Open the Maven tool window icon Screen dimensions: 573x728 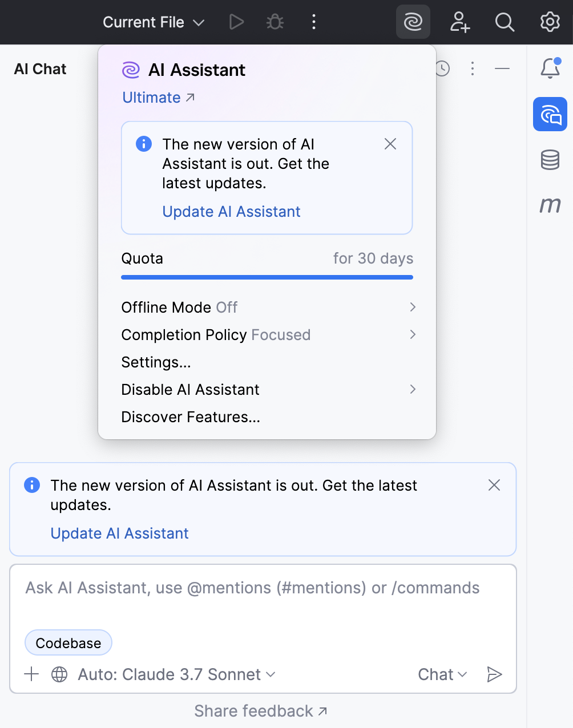(x=550, y=204)
